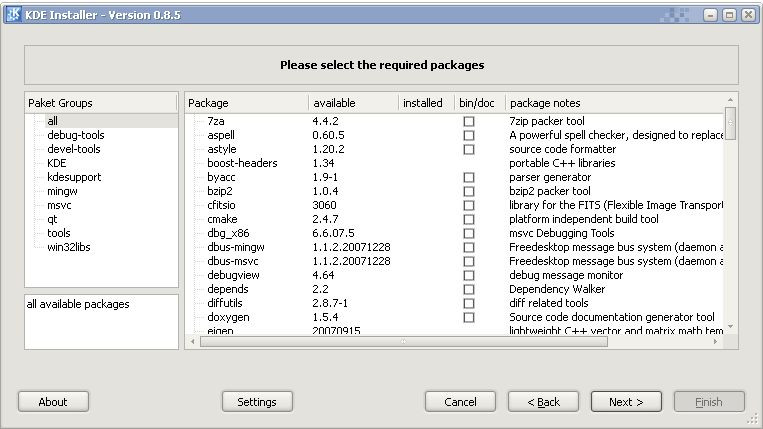This screenshot has width=763, height=429.
Task: Enable the astyle package checkbox
Action: click(x=469, y=149)
